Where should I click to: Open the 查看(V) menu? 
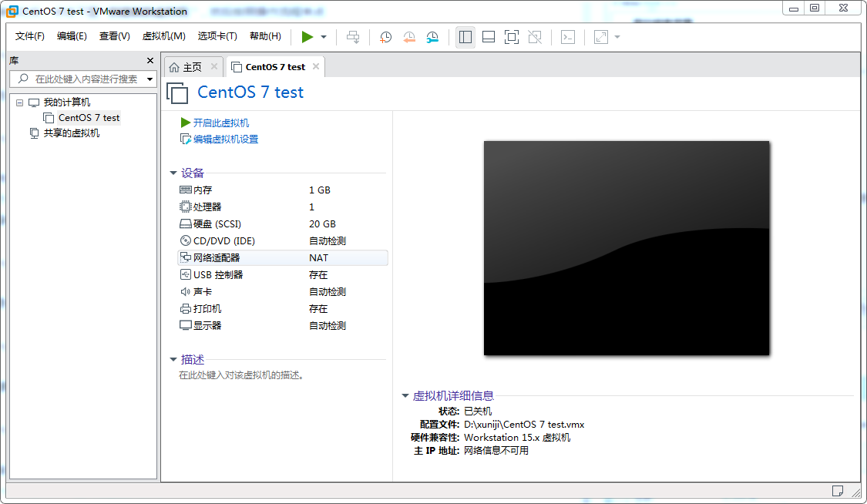pos(115,36)
